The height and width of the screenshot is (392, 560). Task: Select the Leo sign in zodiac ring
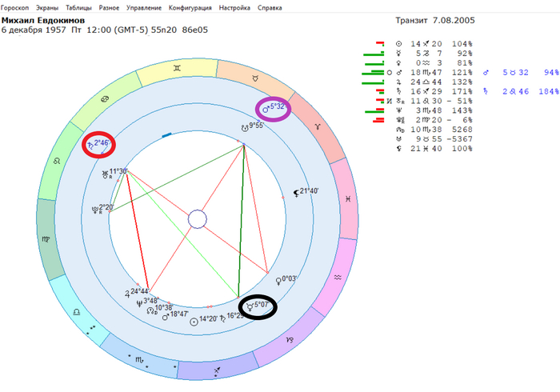click(x=57, y=162)
